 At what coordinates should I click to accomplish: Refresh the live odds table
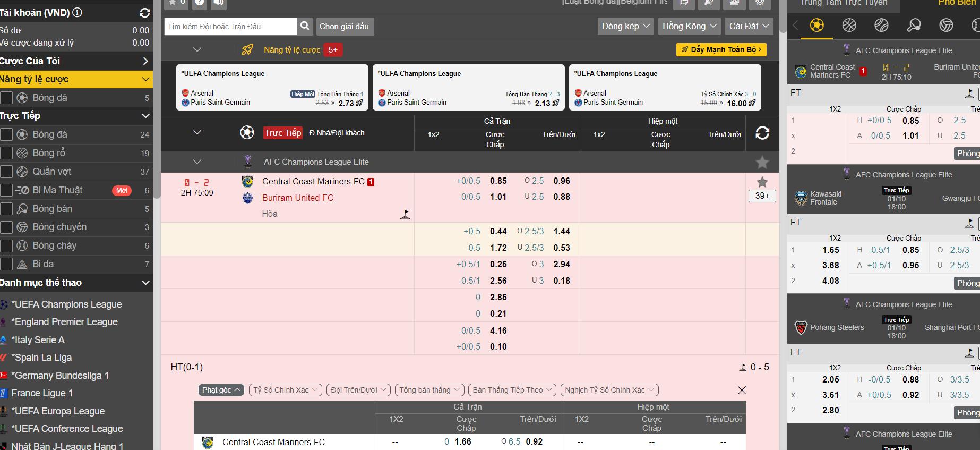click(x=762, y=133)
